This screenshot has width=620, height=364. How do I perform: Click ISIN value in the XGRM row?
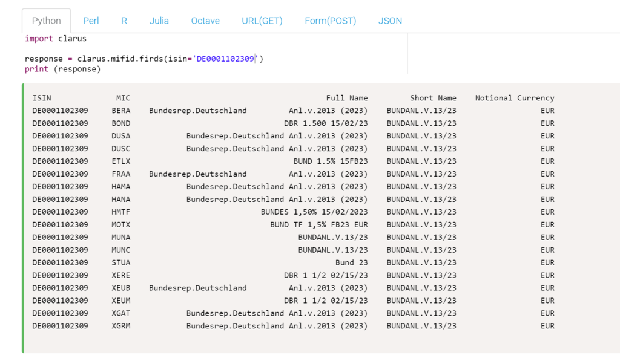click(x=60, y=326)
